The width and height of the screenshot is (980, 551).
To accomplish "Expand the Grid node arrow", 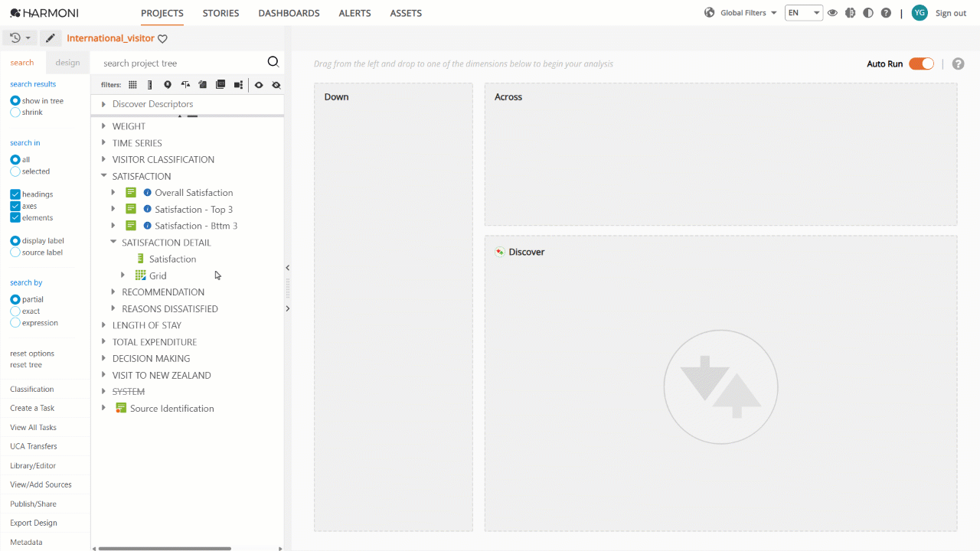I will pyautogui.click(x=122, y=275).
